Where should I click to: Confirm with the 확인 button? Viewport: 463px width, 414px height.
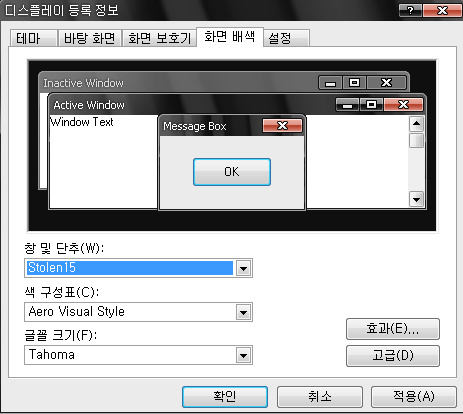pos(225,397)
